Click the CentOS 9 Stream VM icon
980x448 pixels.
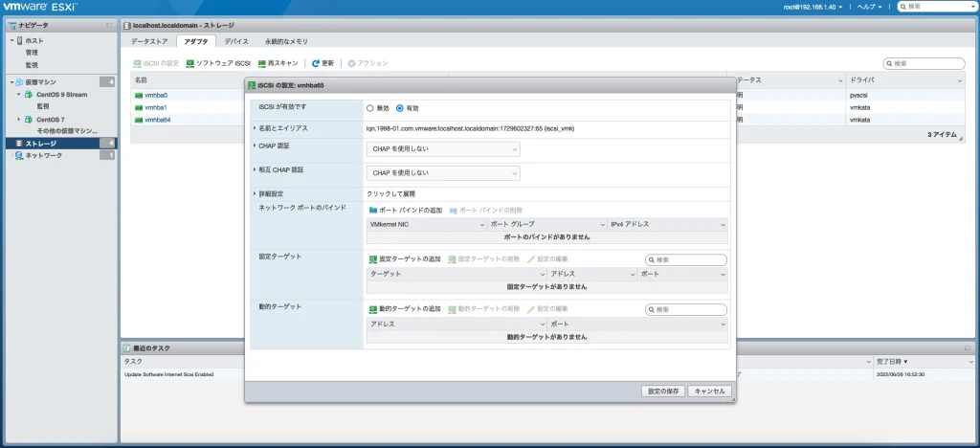tap(28, 95)
